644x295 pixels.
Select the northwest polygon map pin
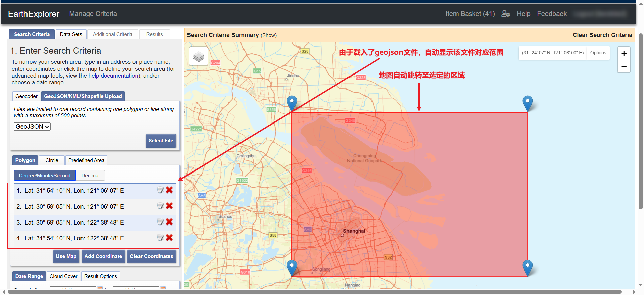292,103
